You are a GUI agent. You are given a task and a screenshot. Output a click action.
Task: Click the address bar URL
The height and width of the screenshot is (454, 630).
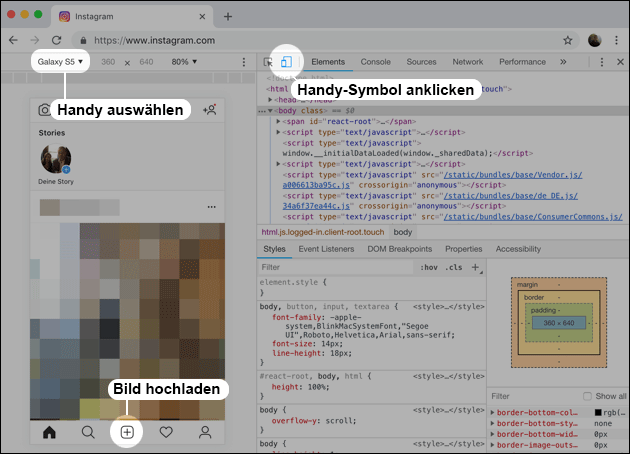(155, 40)
